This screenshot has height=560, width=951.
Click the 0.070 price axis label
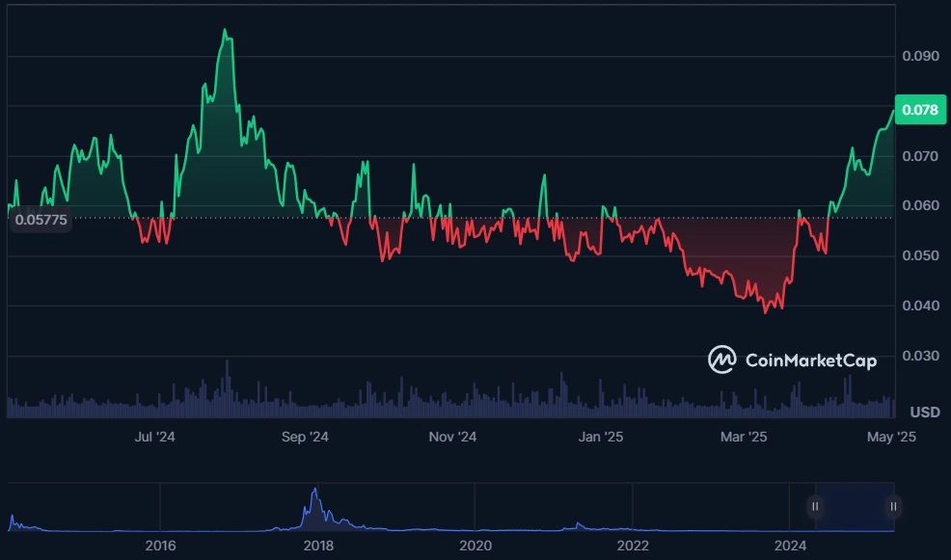(920, 156)
